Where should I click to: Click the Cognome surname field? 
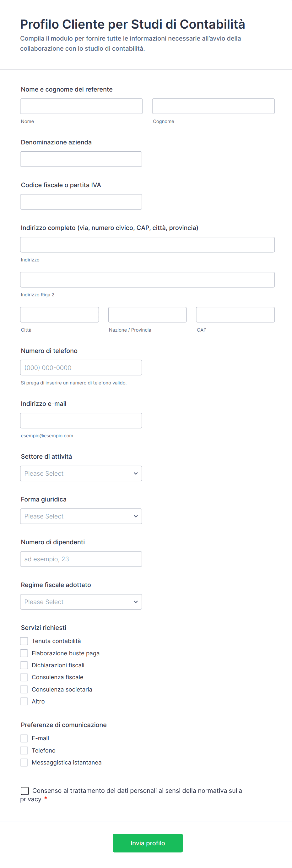pyautogui.click(x=213, y=106)
